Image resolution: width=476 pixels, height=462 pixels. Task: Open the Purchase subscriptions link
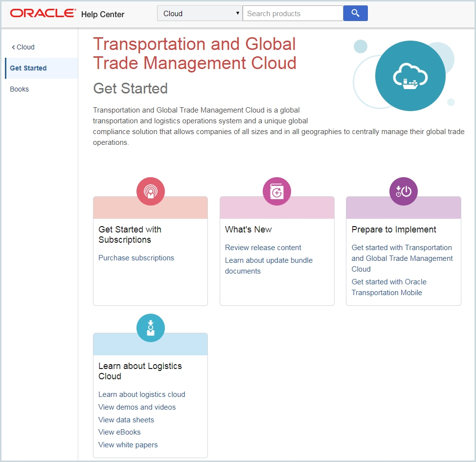[136, 258]
